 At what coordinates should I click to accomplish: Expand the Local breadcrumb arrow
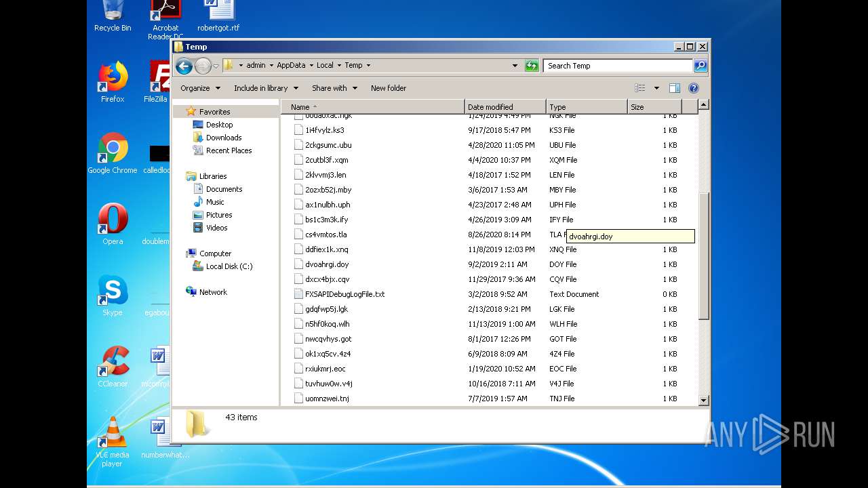coord(339,66)
